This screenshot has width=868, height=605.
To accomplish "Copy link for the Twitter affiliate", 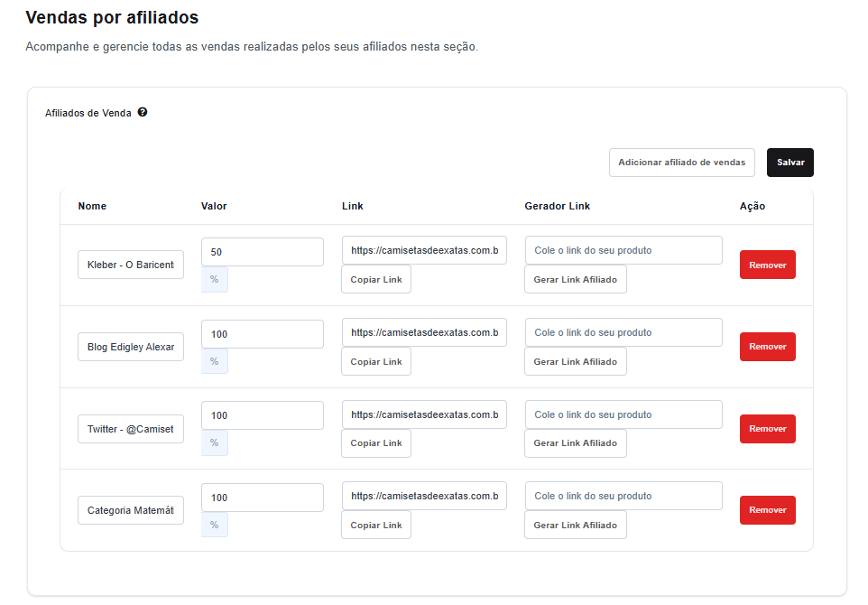I will point(376,443).
